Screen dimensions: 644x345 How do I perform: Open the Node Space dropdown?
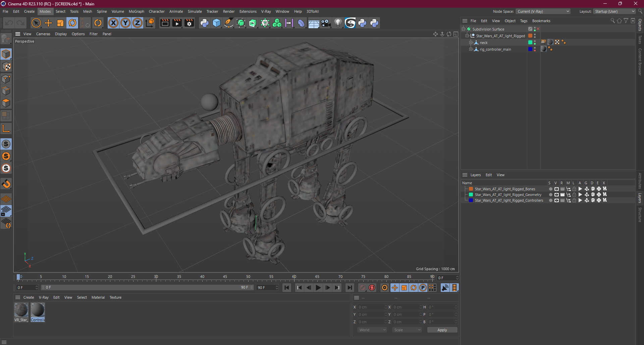pyautogui.click(x=543, y=11)
